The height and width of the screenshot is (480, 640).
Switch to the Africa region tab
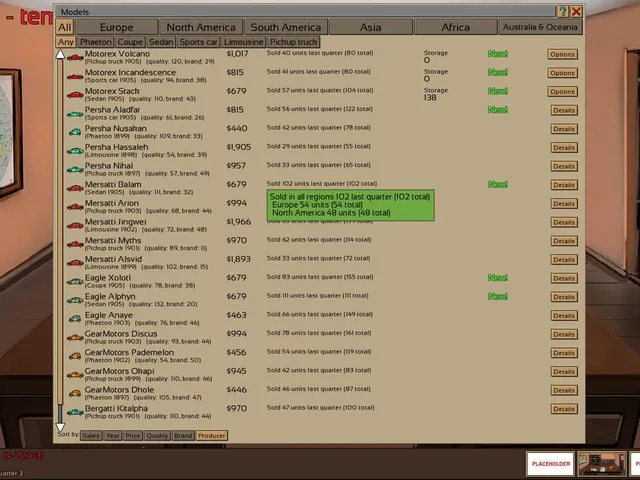456,27
